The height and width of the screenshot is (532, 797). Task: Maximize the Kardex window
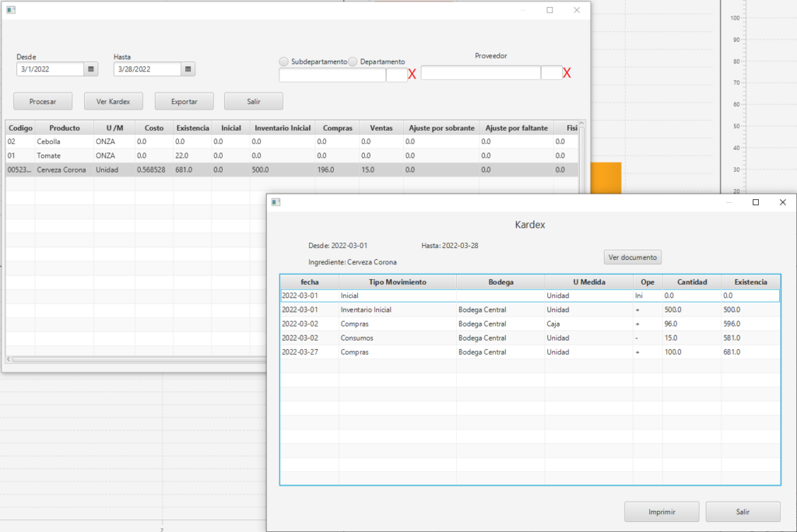click(756, 202)
